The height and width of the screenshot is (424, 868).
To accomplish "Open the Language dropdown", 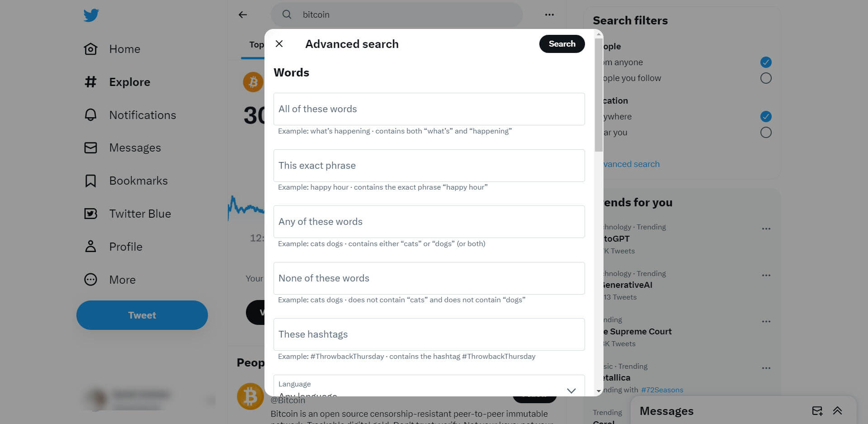I will pos(571,389).
